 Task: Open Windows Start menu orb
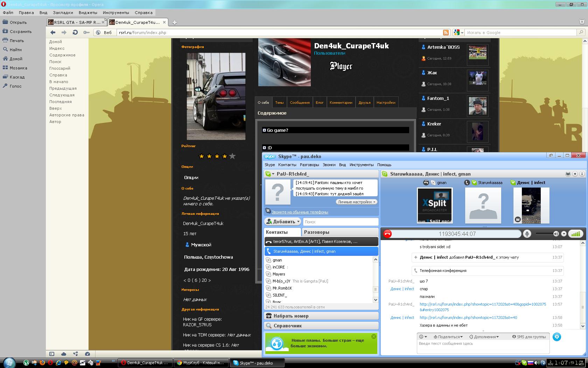(9, 362)
